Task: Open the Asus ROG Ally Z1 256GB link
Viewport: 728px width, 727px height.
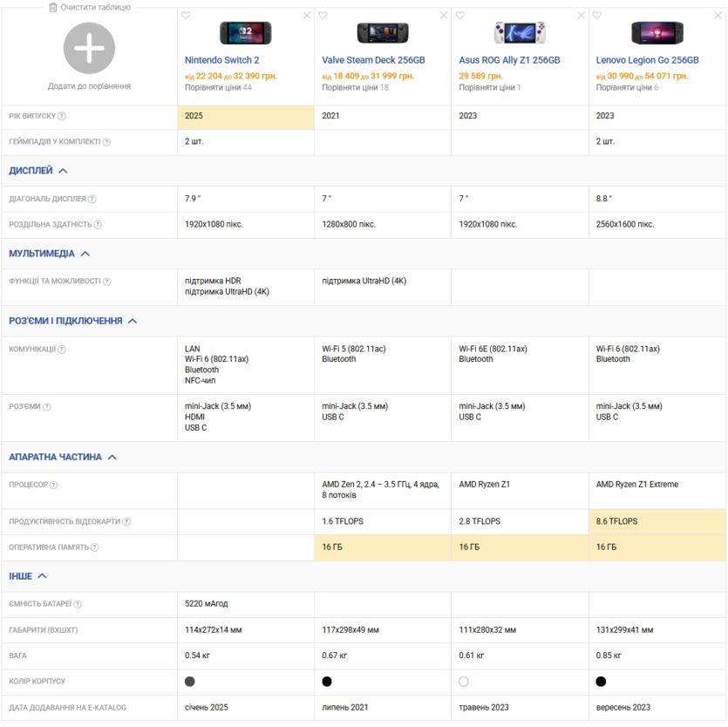Action: (x=509, y=60)
